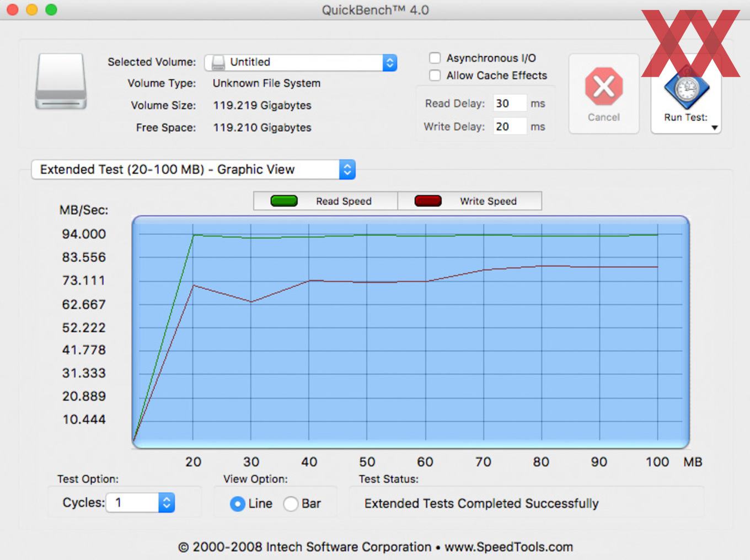This screenshot has width=750, height=560.
Task: Select the Bar view radio button
Action: click(291, 504)
